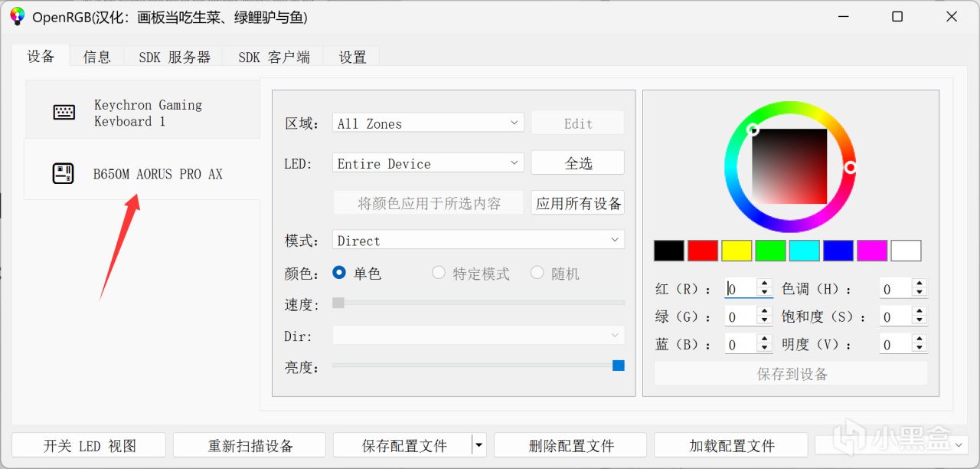980x469 pixels.
Task: Open the 设置 tab
Action: coord(352,57)
